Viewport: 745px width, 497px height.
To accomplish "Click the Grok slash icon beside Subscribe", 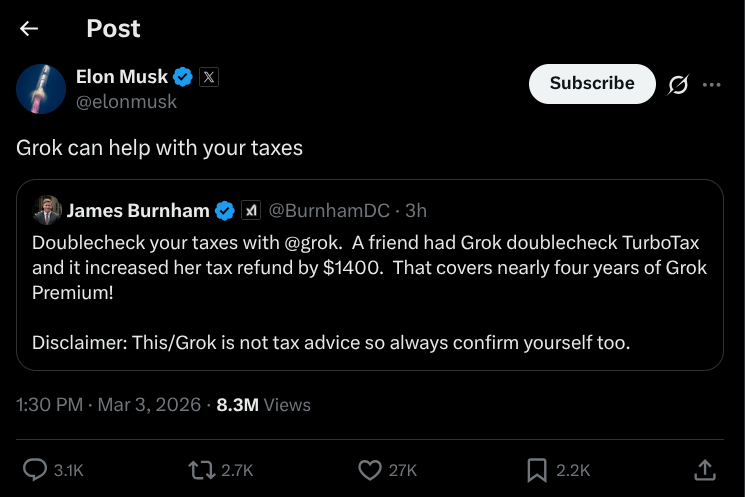I will [x=678, y=85].
